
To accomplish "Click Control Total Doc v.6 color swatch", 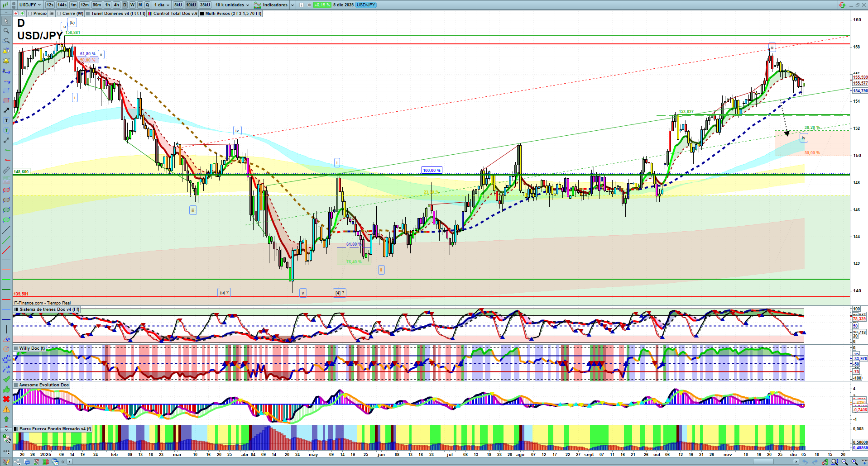I will coord(150,14).
